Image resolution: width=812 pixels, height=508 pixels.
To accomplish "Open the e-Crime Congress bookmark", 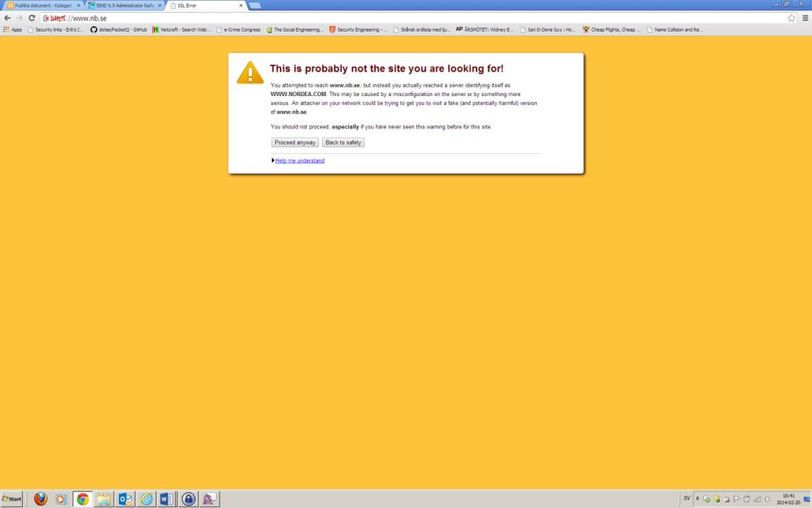I will click(x=238, y=29).
